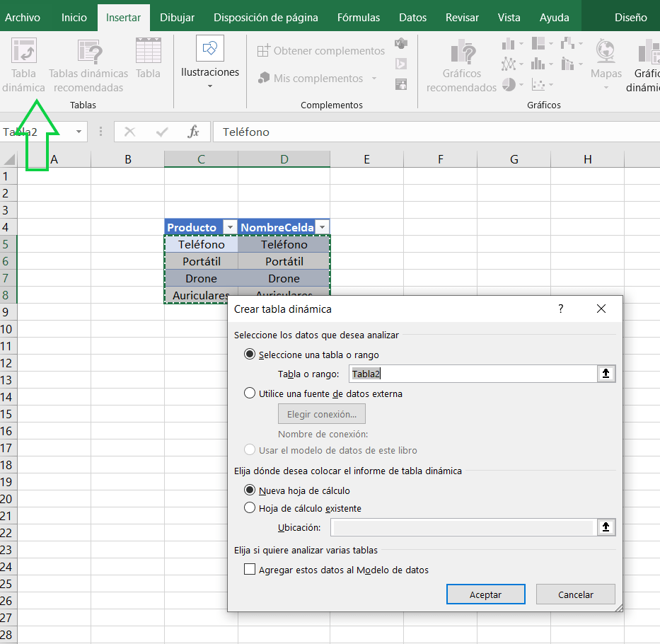Viewport: 660px width, 644px height.
Task: Click the scatter chart icon
Action: pyautogui.click(x=538, y=85)
